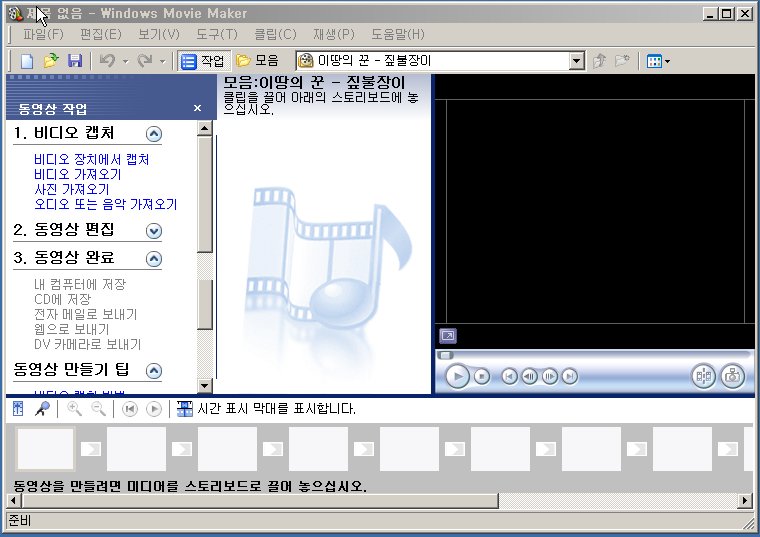Click first transition cell on storyboard
The width and height of the screenshot is (760, 537).
[x=91, y=449]
